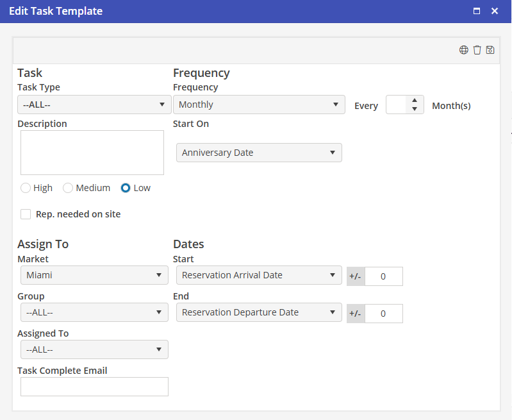Viewport: 512px width, 420px height.
Task: Close the Edit Task Template dialog
Action: pyautogui.click(x=495, y=11)
